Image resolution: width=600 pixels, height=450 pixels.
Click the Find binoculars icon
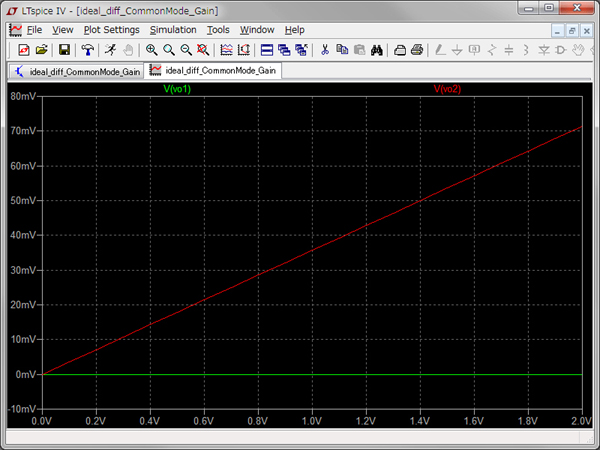point(378,50)
